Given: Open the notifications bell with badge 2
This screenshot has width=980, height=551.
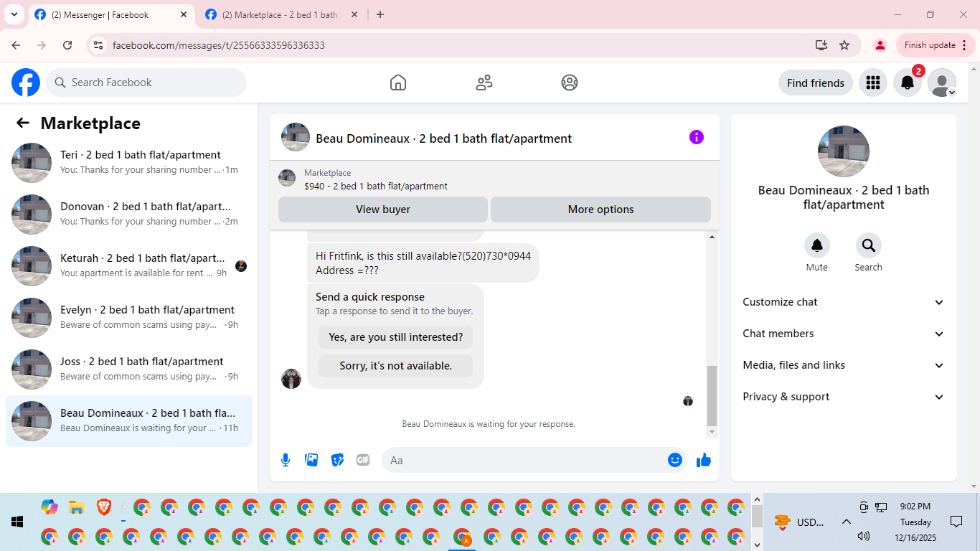Looking at the screenshot, I should (908, 83).
